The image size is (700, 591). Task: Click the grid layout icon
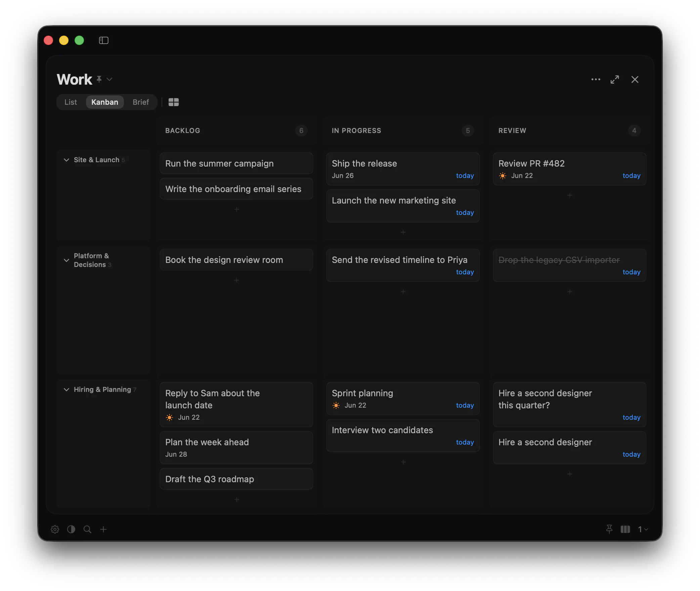pos(173,102)
